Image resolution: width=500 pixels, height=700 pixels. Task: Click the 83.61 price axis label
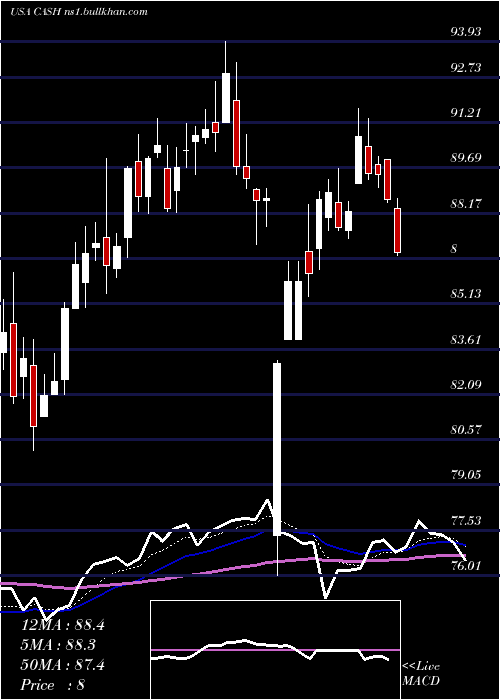point(465,340)
